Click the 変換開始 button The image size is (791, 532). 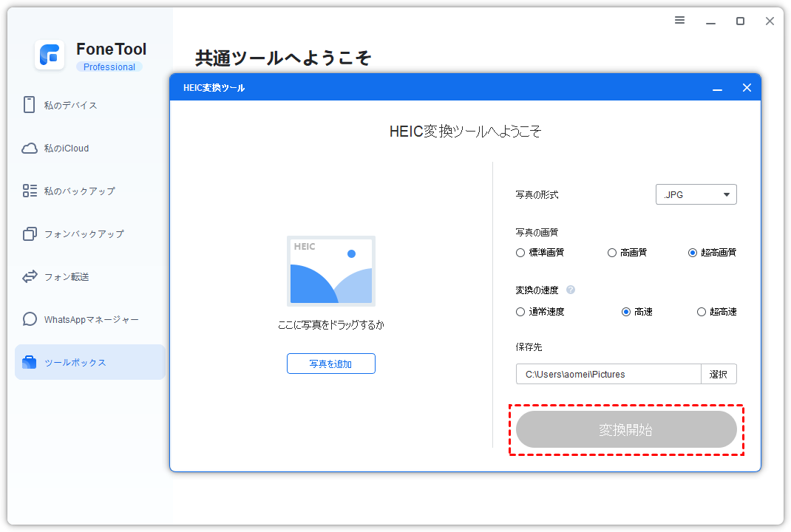[626, 430]
